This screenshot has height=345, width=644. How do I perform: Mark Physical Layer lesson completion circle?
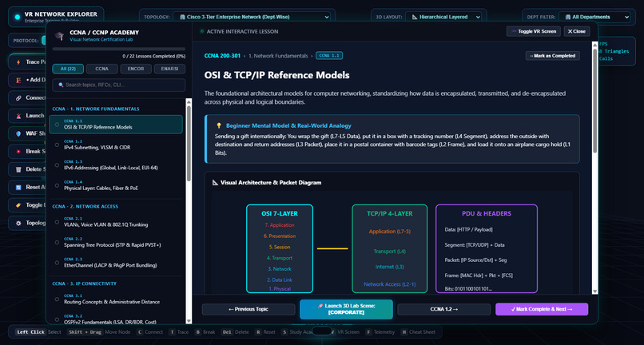[x=57, y=185]
